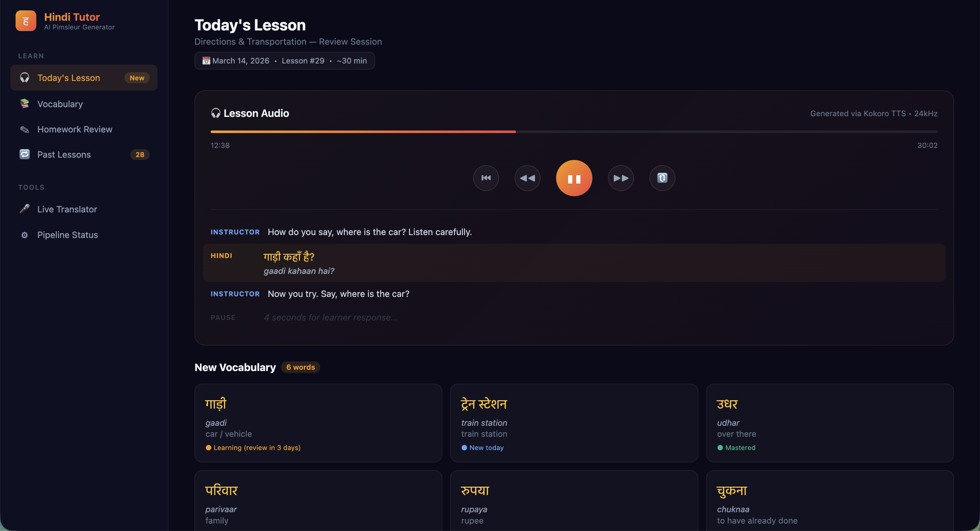Fast forward the lesson audio
This screenshot has width=980, height=531.
(x=621, y=178)
